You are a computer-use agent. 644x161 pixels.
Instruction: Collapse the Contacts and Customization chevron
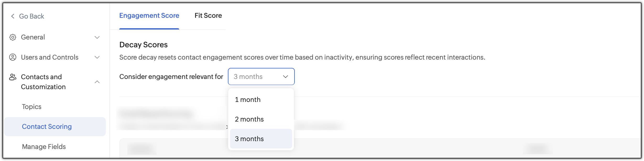[x=97, y=82]
